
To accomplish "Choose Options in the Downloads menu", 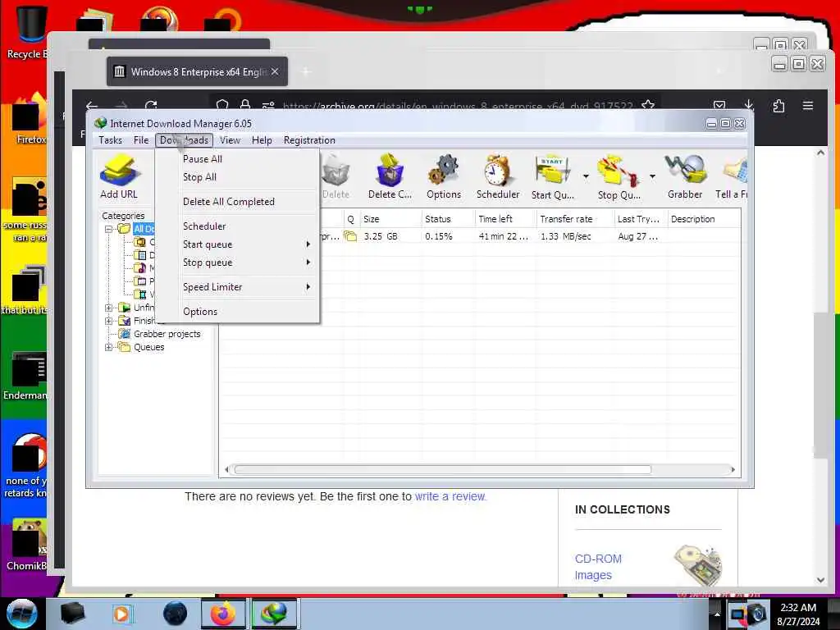I will (x=238, y=312).
